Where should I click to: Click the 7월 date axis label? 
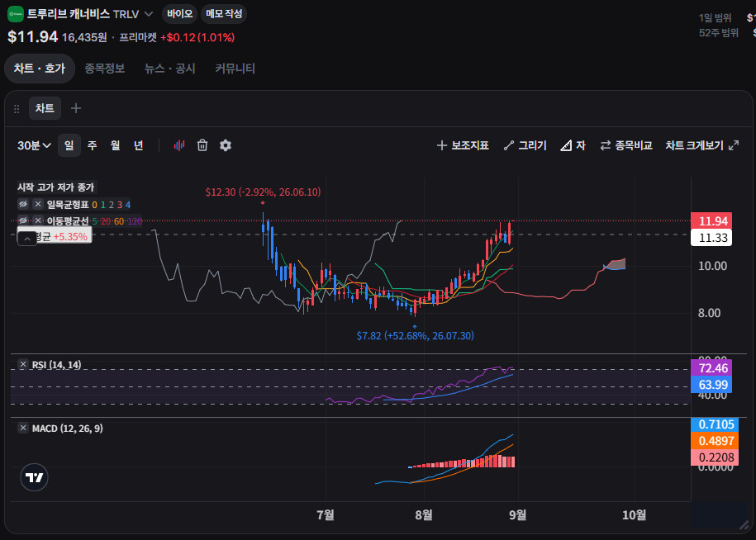tap(326, 515)
